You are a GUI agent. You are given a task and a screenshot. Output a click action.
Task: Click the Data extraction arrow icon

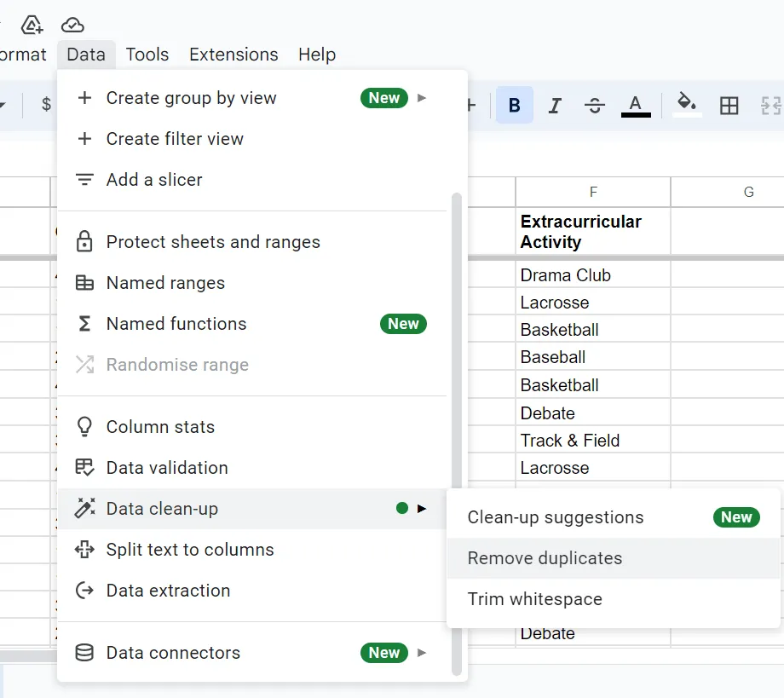tap(84, 591)
